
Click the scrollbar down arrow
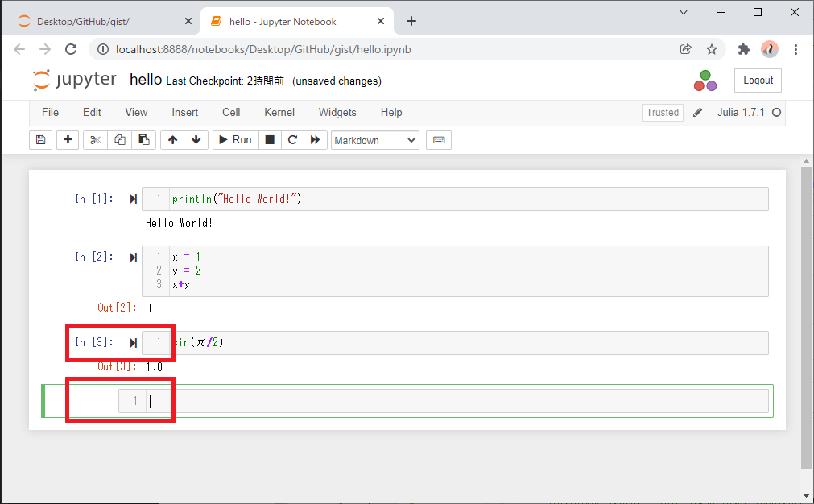pos(806,496)
